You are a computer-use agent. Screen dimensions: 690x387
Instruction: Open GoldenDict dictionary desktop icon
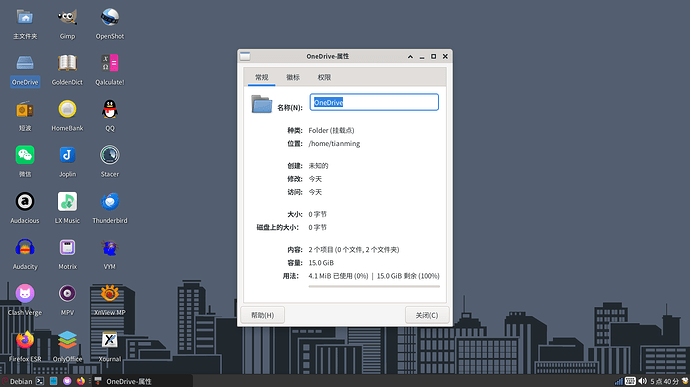(x=67, y=63)
